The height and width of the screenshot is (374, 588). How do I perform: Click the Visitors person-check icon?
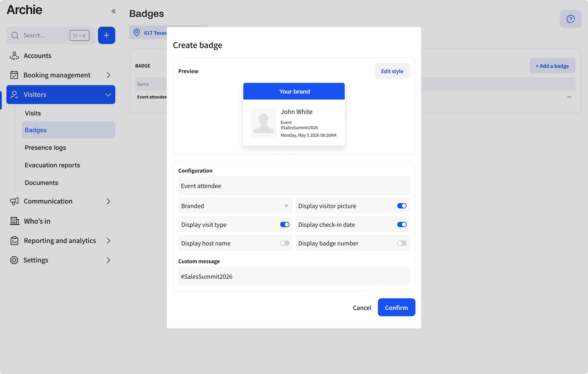coord(14,94)
